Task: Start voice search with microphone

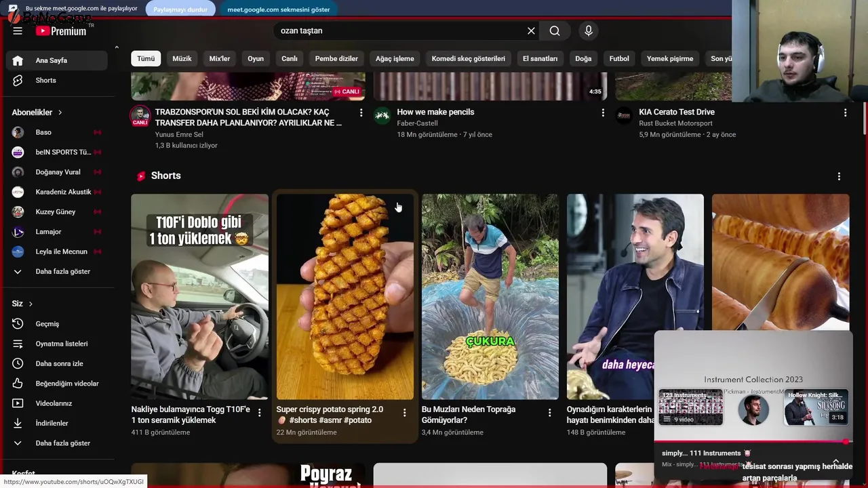Action: click(x=589, y=30)
